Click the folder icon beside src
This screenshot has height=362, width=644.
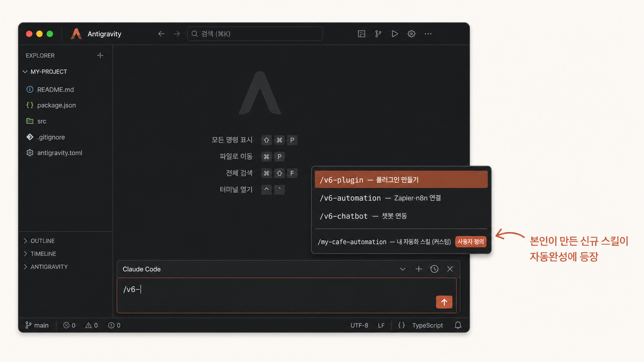[30, 121]
